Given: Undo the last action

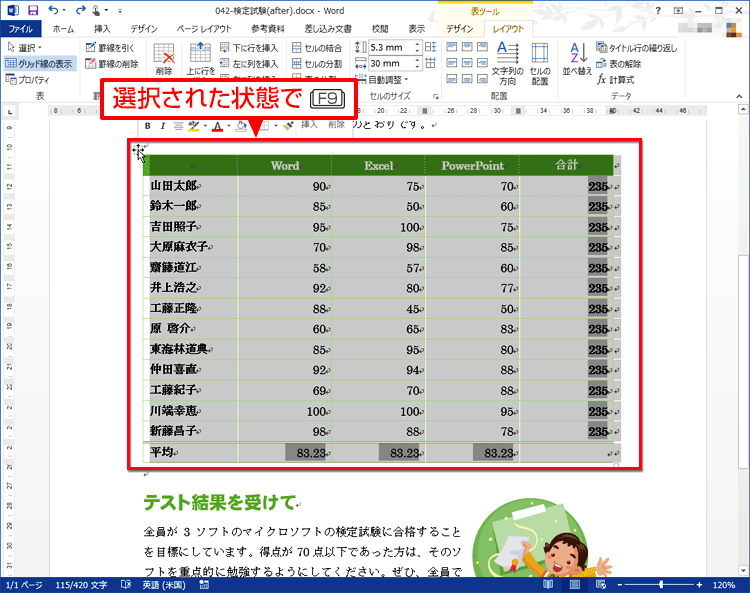Looking at the screenshot, I should 53,10.
